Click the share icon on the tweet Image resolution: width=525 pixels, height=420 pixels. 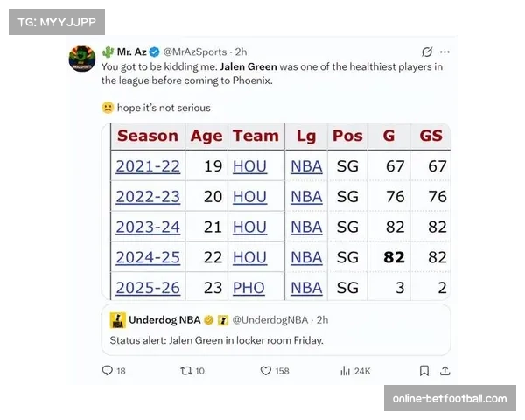coord(446,371)
